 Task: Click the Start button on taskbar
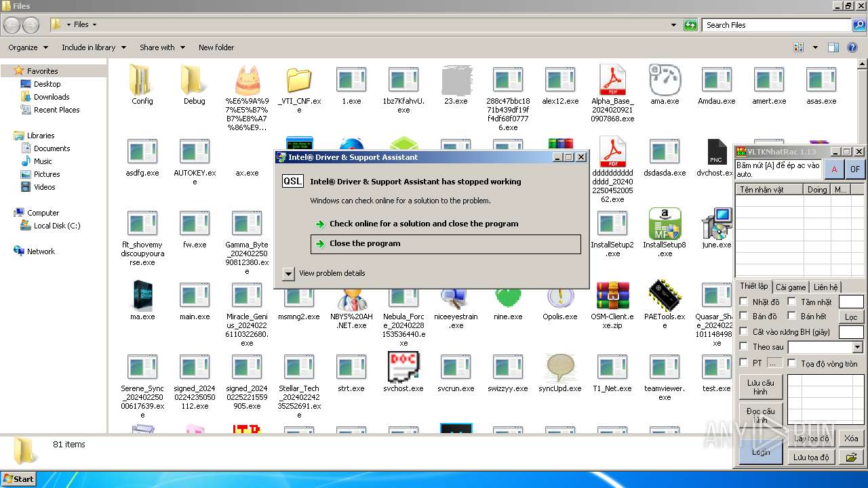click(18, 479)
